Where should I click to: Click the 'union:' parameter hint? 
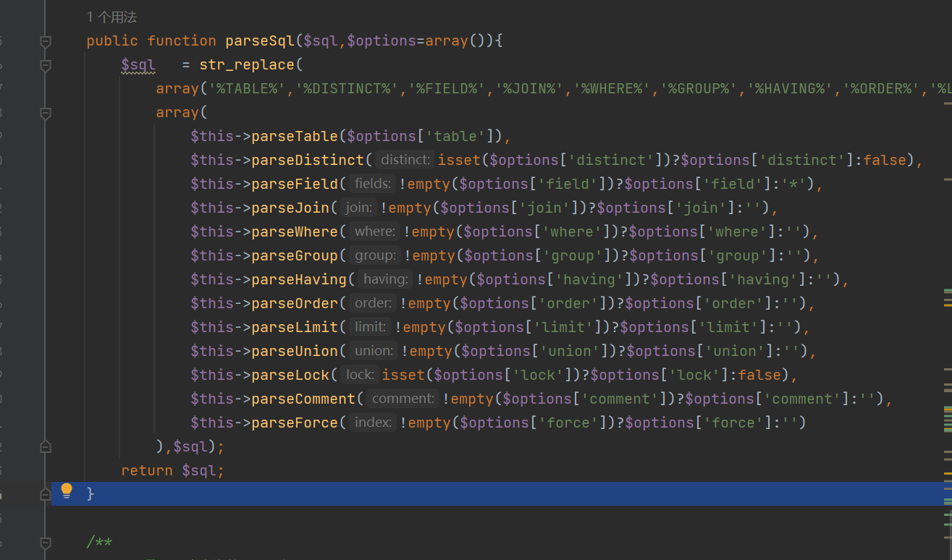coord(374,351)
